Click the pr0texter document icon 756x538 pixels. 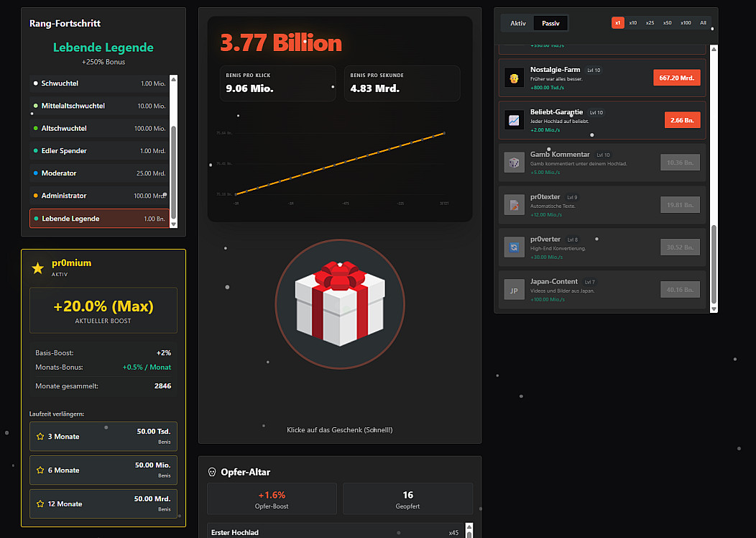coord(514,205)
